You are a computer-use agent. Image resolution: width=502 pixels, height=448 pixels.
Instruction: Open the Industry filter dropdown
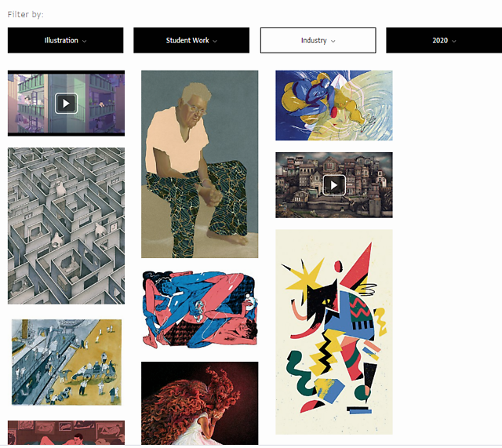tap(318, 40)
